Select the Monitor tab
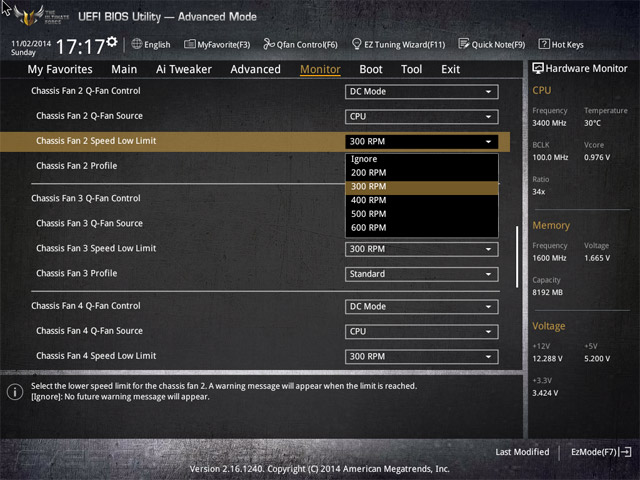This screenshot has width=640, height=480. pos(320,69)
